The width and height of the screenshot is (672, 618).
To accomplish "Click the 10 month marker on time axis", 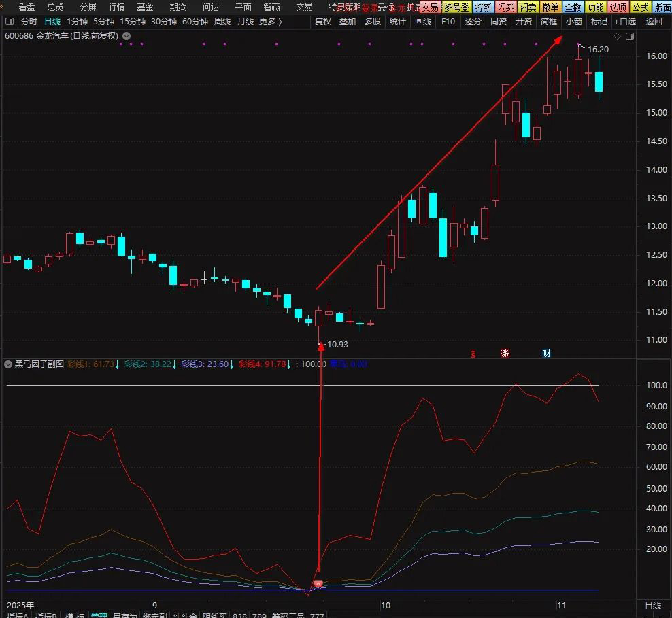I will pos(386,605).
